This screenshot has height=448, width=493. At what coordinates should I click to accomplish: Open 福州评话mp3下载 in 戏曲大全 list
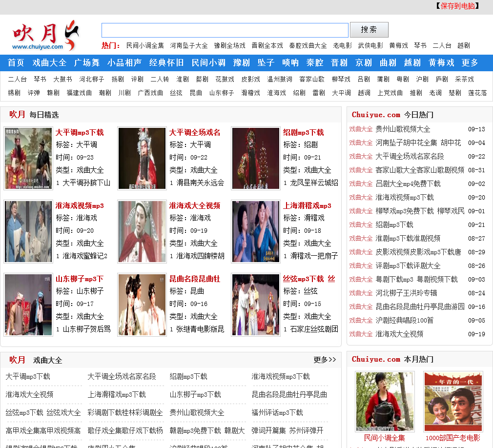tap(277, 412)
